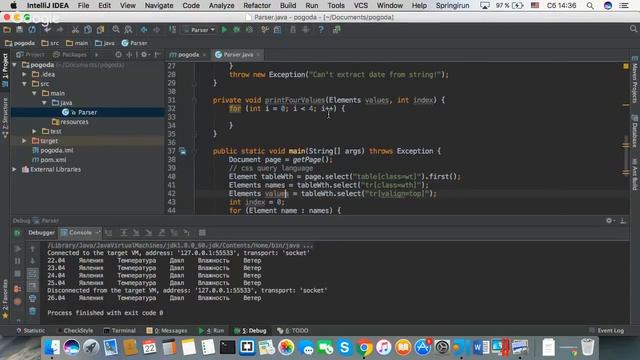
Task: Click Scroll from Source target icon
Action: (x=118, y=54)
